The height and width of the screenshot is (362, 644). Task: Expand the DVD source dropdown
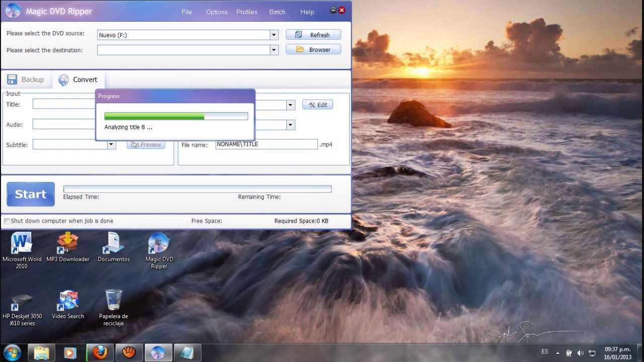click(x=274, y=35)
